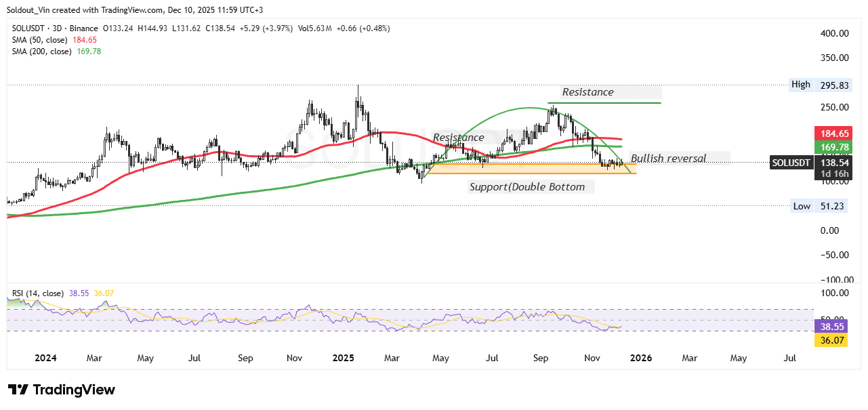This screenshot has height=410, width=868.
Task: Click the upper Resistance label above green line
Action: pos(587,92)
